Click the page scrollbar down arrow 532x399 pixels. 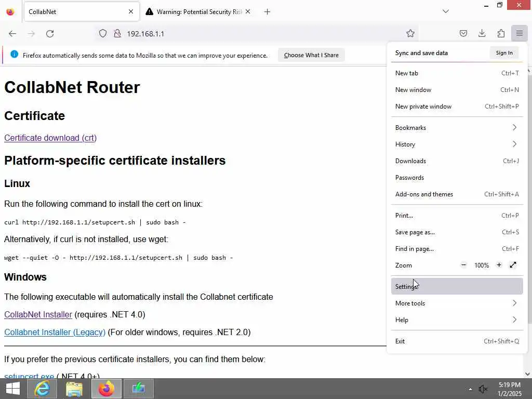528,374
